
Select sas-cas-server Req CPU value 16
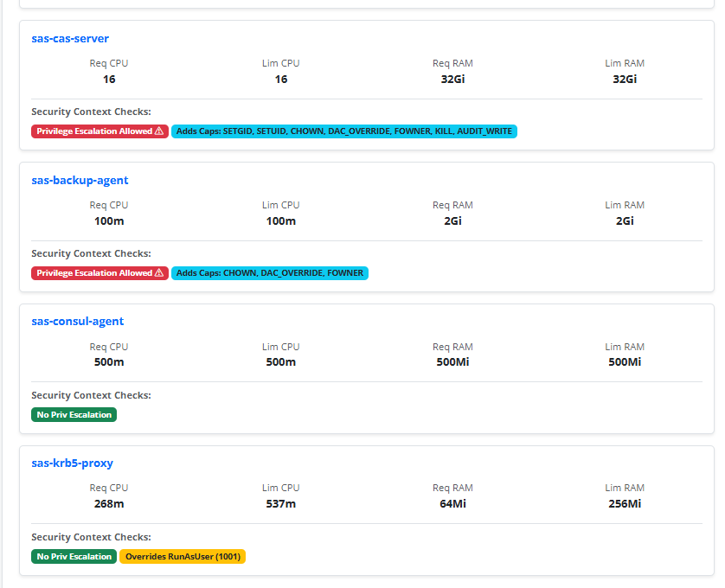pos(109,80)
